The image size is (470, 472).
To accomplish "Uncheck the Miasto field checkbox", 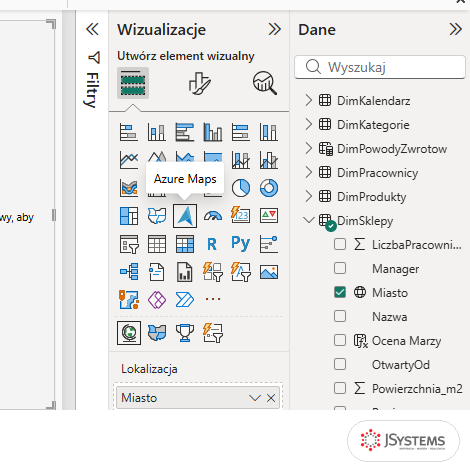I will click(x=340, y=292).
